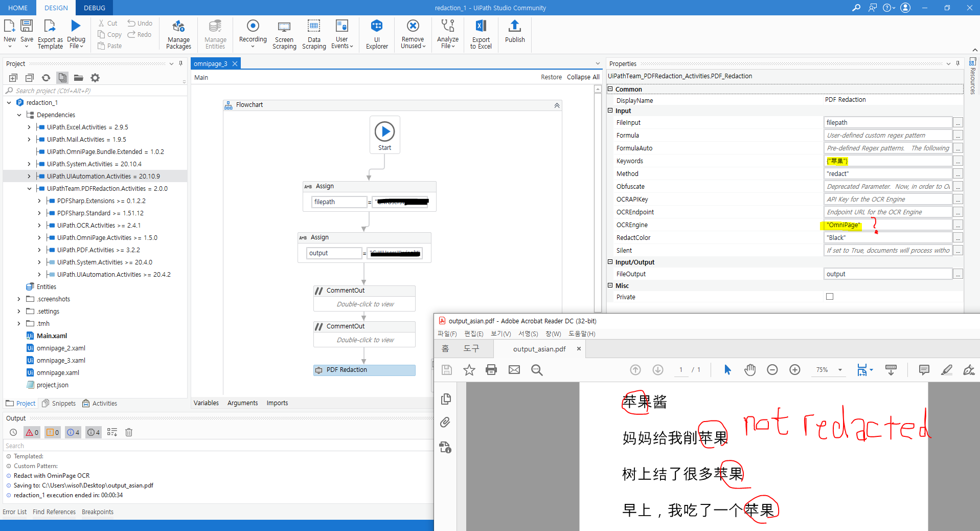This screenshot has height=531, width=980.
Task: Refresh the Project panel
Action: [46, 78]
